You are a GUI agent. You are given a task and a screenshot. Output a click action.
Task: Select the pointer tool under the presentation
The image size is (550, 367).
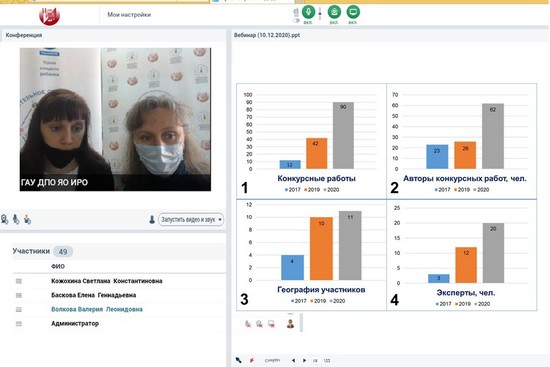coord(239,360)
